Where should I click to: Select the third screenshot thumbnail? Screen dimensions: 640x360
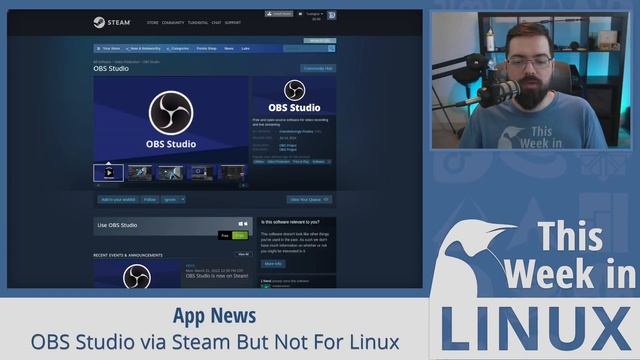point(171,173)
